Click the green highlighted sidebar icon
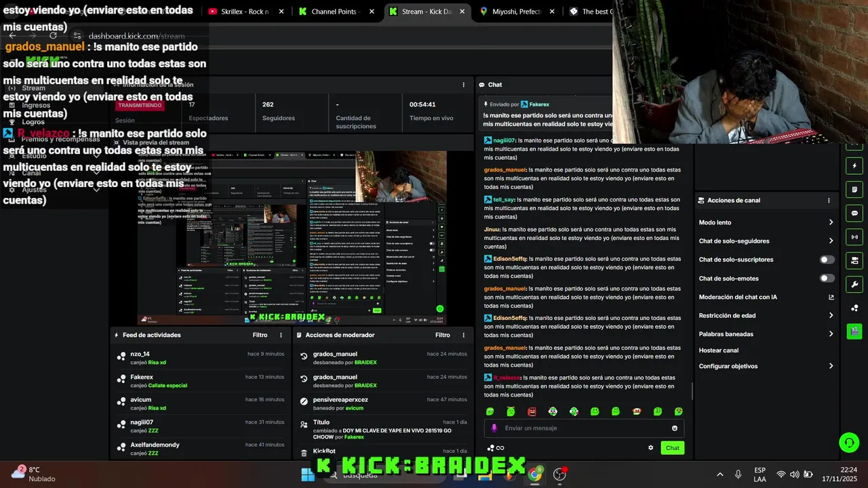The image size is (868, 488). [854, 331]
